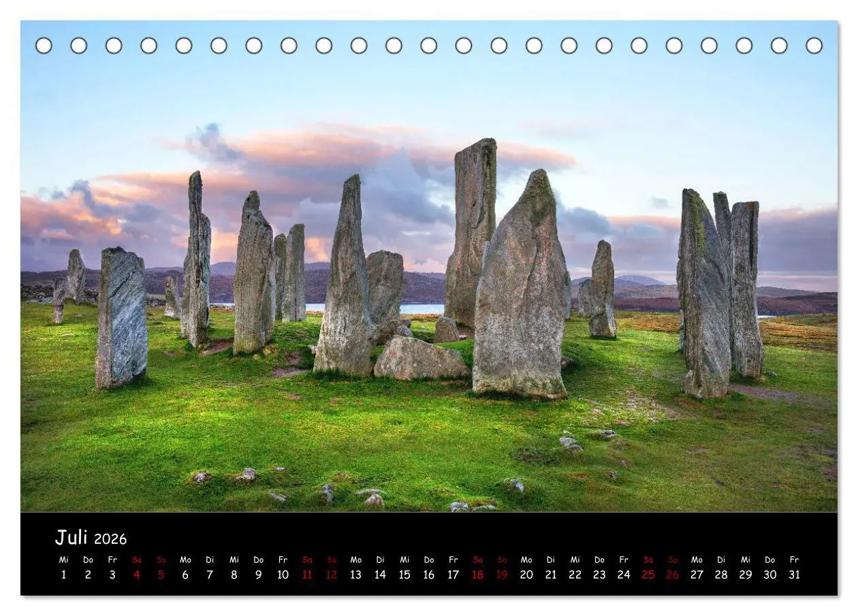Click the year '2026' next to Juli
The height and width of the screenshot is (616, 858).
coord(110,539)
